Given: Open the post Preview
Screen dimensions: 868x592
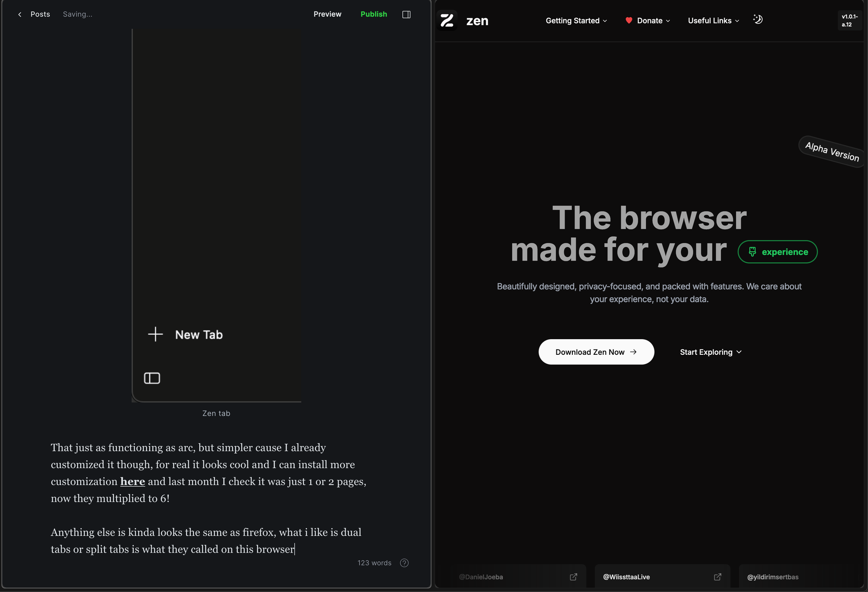Looking at the screenshot, I should click(x=327, y=14).
